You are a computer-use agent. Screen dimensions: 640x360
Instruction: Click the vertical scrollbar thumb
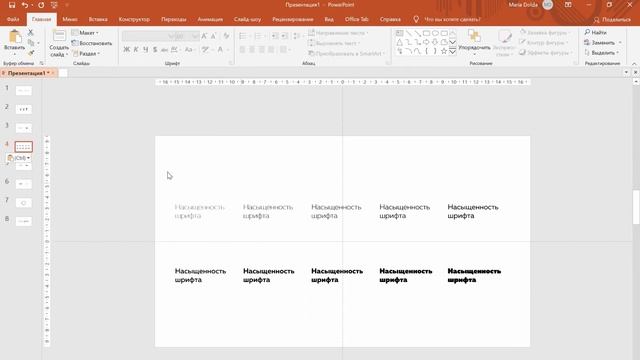(x=636, y=207)
